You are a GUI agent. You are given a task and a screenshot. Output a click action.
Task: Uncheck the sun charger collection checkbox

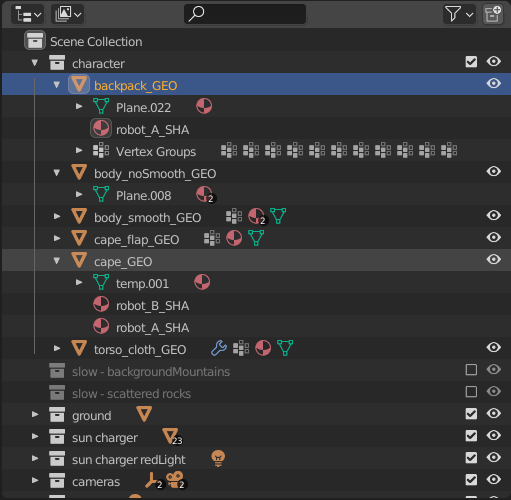[471, 436]
